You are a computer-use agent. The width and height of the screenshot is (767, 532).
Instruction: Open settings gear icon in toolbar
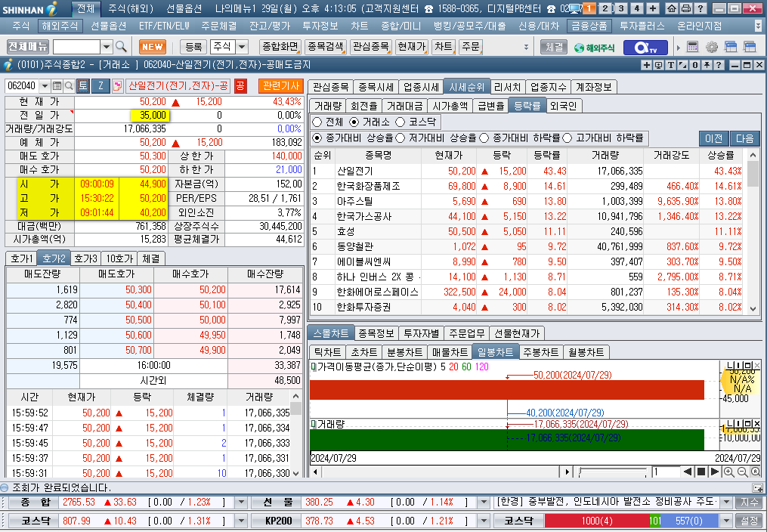click(712, 47)
